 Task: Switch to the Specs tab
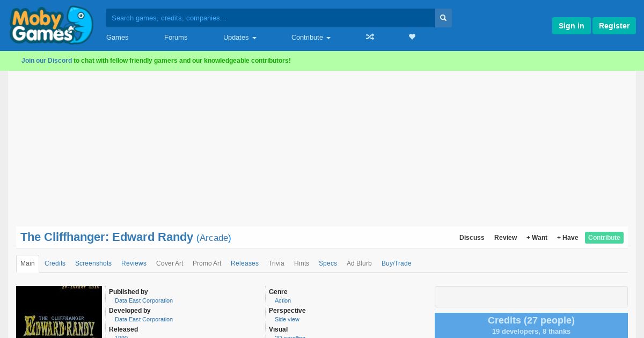(328, 263)
